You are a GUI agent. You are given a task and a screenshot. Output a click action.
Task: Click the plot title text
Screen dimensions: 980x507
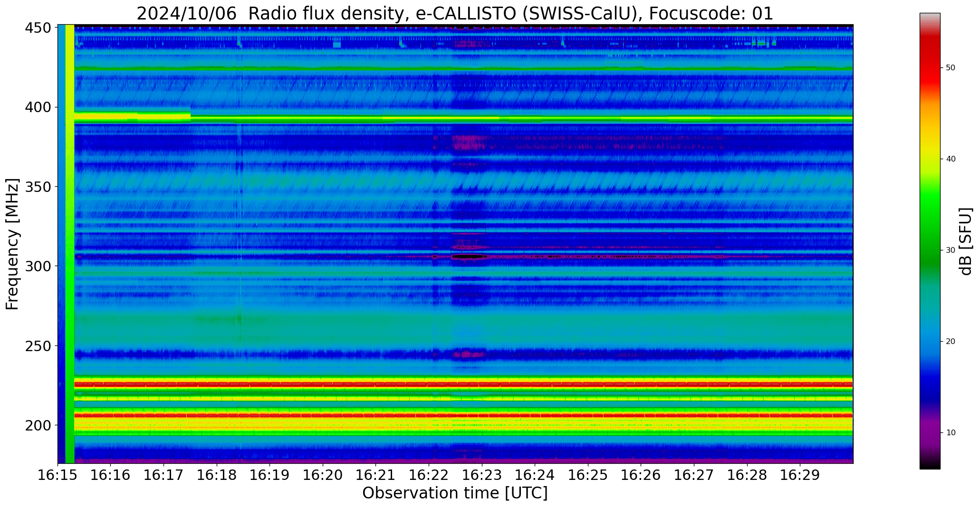pyautogui.click(x=455, y=13)
